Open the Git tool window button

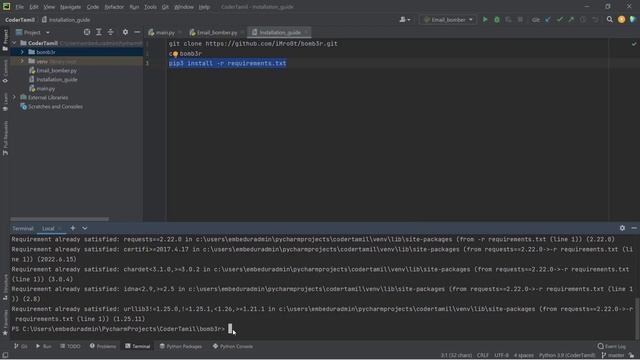tap(21, 346)
